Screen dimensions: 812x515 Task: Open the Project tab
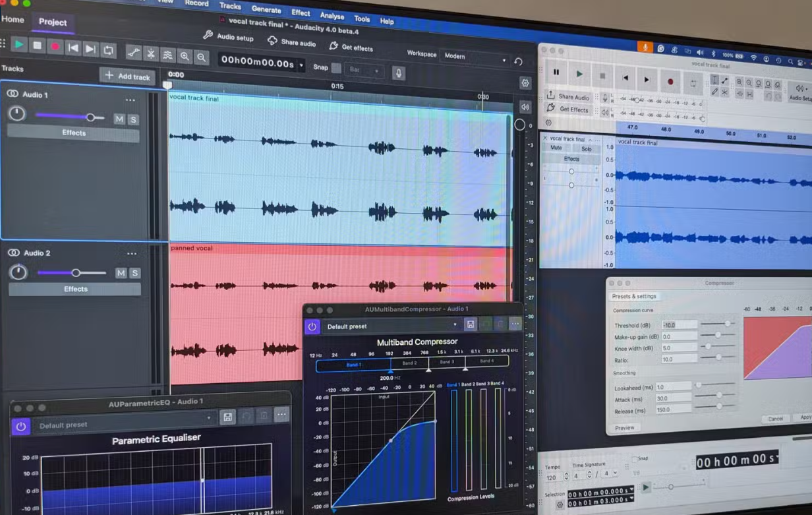(x=53, y=22)
